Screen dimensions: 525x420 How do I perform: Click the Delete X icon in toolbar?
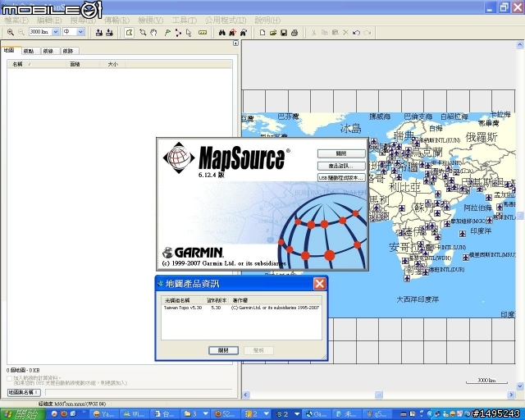tap(345, 32)
